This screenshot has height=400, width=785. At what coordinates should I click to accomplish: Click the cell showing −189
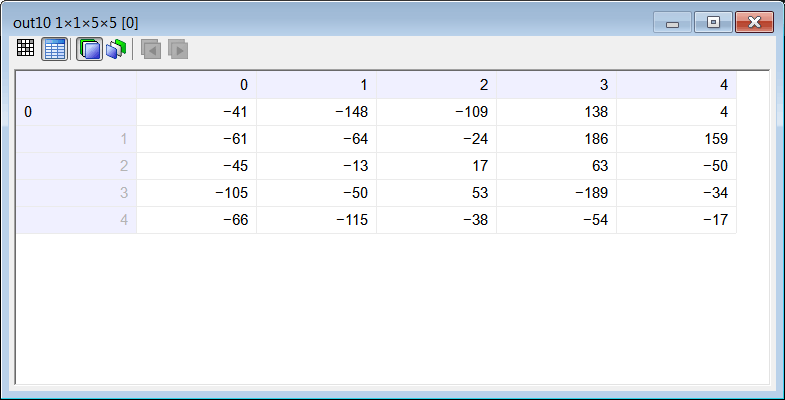(x=556, y=193)
